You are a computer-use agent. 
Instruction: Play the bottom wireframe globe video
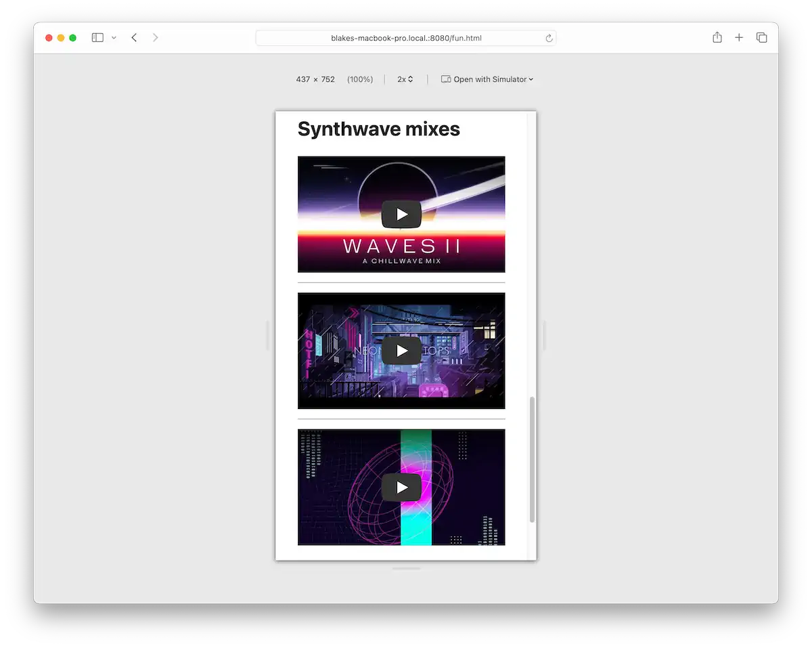click(401, 487)
